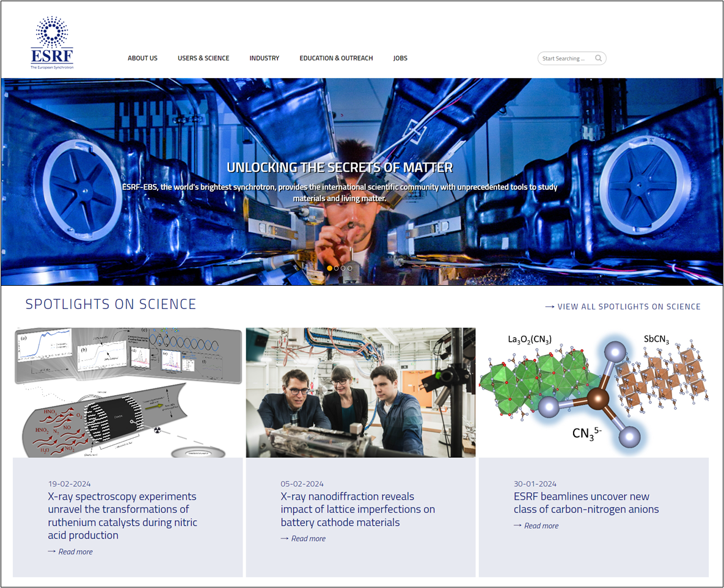The height and width of the screenshot is (588, 724).
Task: Open the About Us menu
Action: (x=142, y=58)
